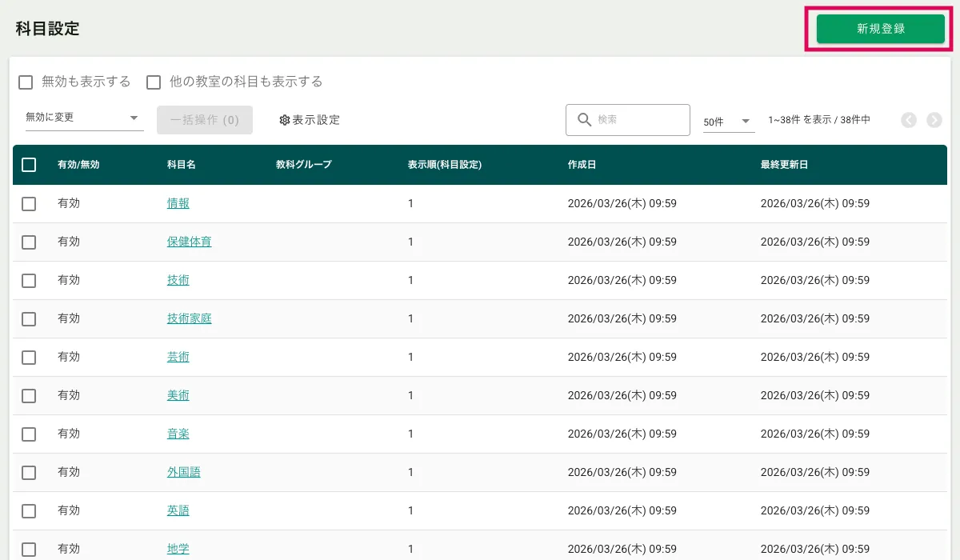
Task: Sort by 最終更新日 column header
Action: [784, 165]
